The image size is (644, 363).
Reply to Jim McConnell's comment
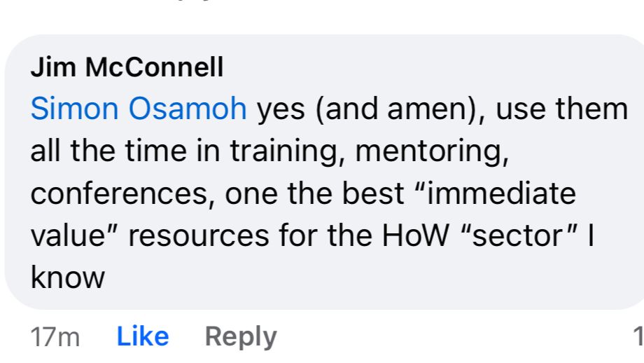point(240,337)
